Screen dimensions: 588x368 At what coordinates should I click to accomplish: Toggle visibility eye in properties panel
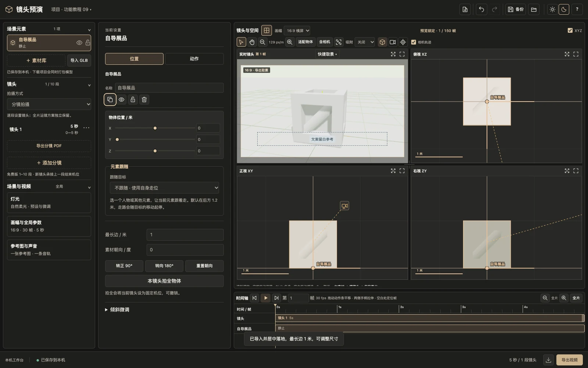121,99
